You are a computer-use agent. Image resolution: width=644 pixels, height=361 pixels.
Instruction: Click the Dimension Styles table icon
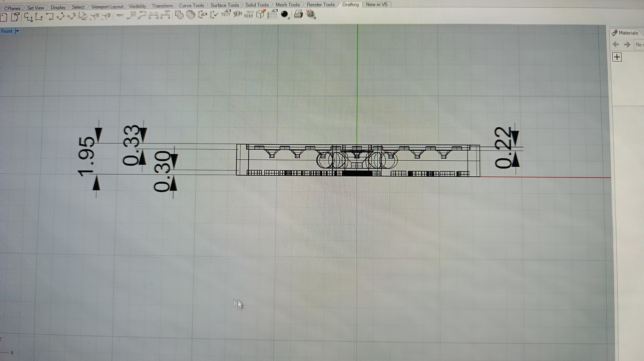tap(272, 14)
